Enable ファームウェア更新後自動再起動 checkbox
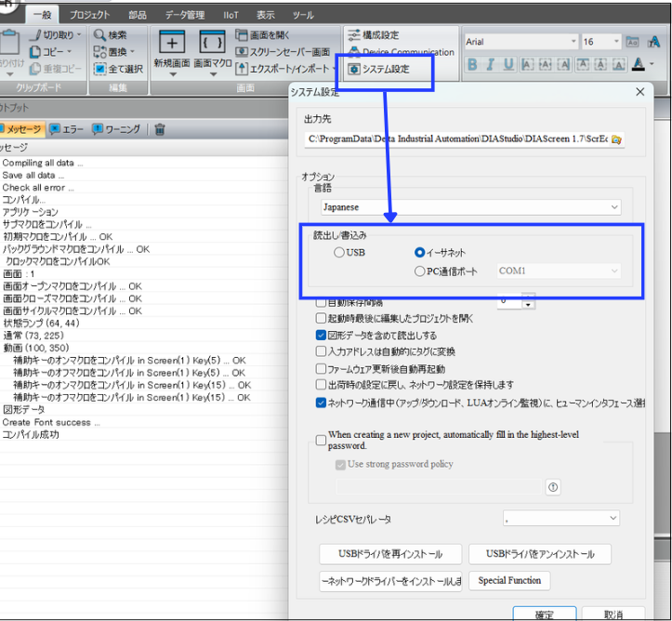 [x=322, y=369]
